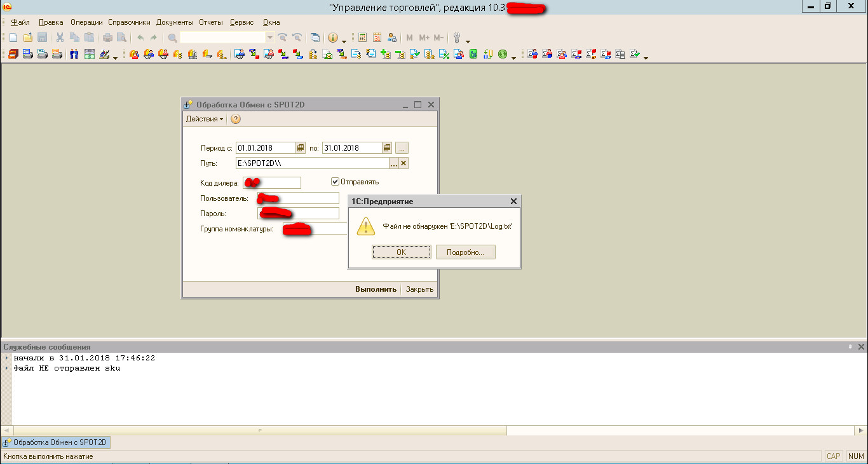Click the Пароль input field
This screenshot has width=868, height=464.
coord(298,214)
